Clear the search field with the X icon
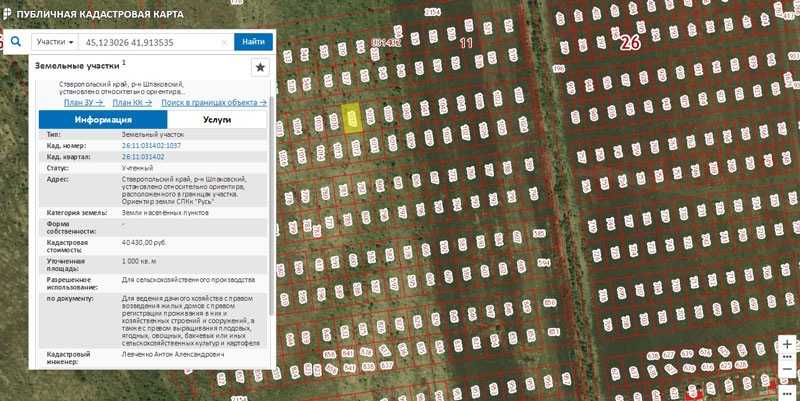800x401 pixels. (x=225, y=43)
